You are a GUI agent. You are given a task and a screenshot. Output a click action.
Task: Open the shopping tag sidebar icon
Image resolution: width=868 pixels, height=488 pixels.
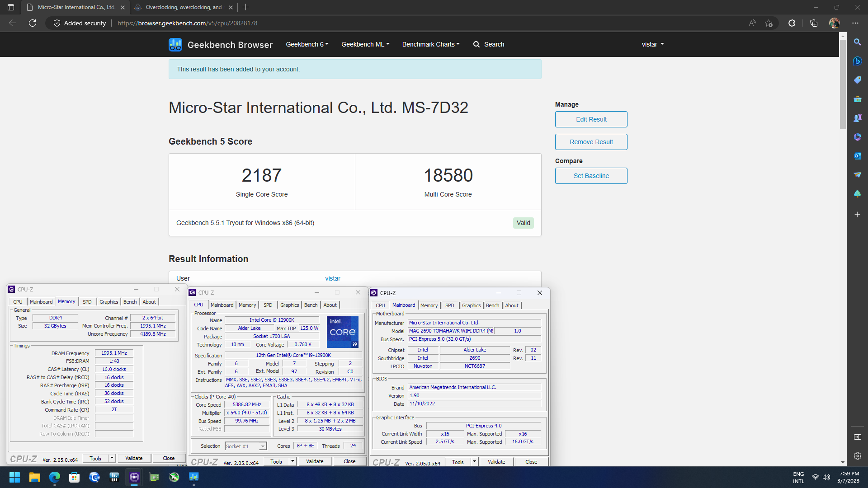click(x=858, y=80)
